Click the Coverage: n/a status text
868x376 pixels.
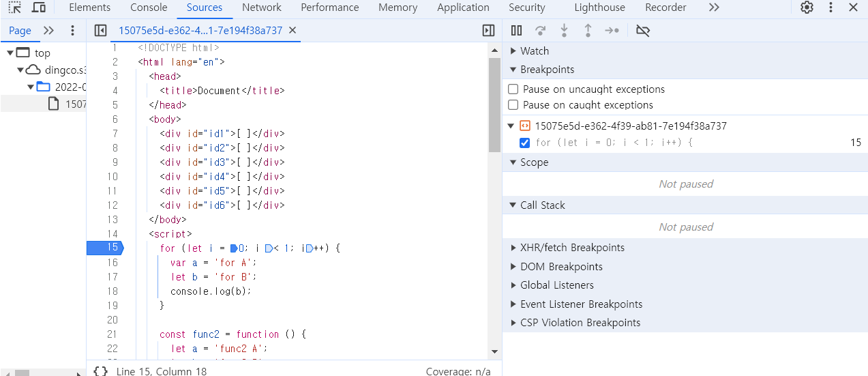coord(458,371)
